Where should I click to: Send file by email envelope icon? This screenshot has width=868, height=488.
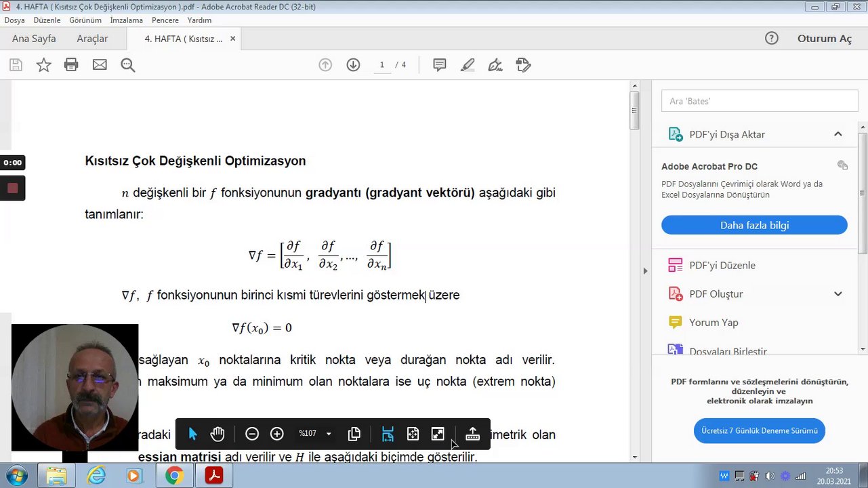100,65
